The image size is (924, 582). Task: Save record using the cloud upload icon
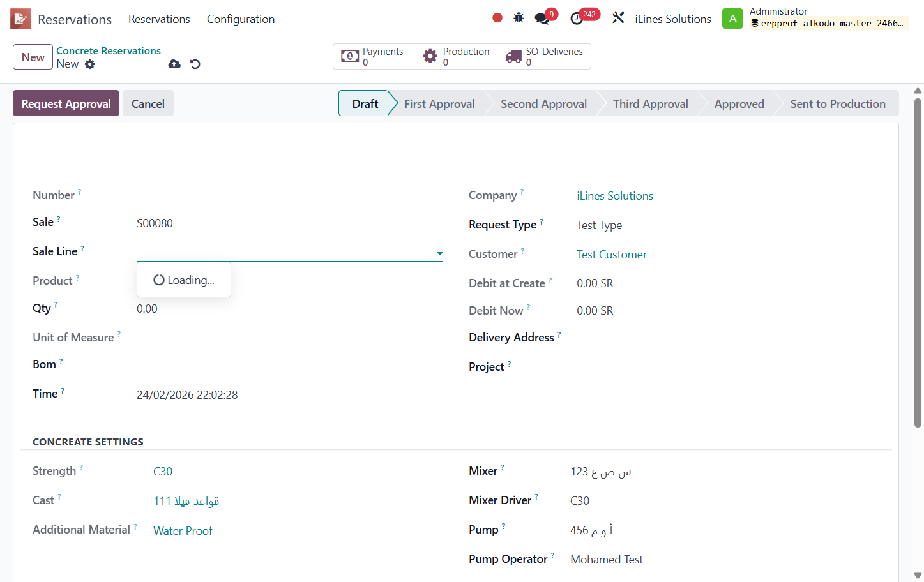coord(174,64)
